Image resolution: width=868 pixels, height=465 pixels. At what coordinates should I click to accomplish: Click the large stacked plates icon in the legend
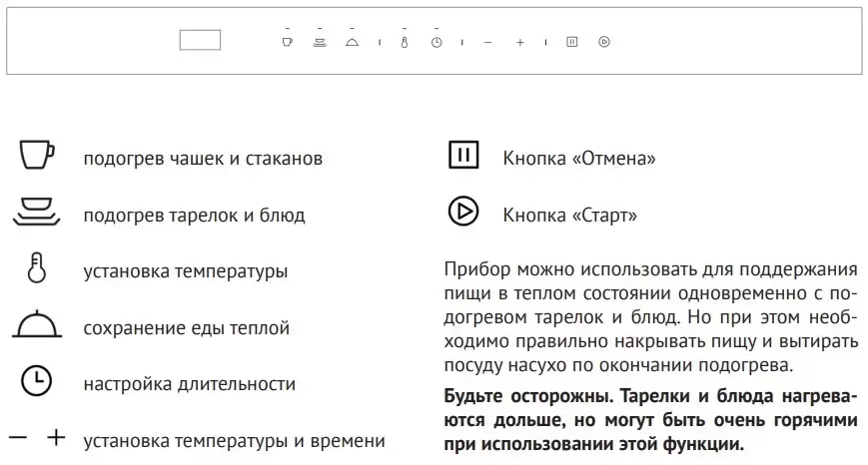(36, 212)
